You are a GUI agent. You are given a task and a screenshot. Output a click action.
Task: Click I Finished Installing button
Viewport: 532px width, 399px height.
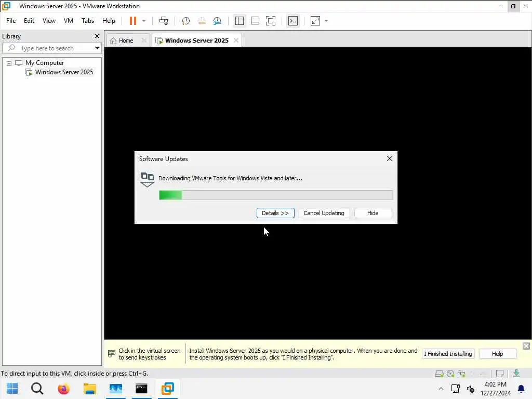(x=448, y=354)
